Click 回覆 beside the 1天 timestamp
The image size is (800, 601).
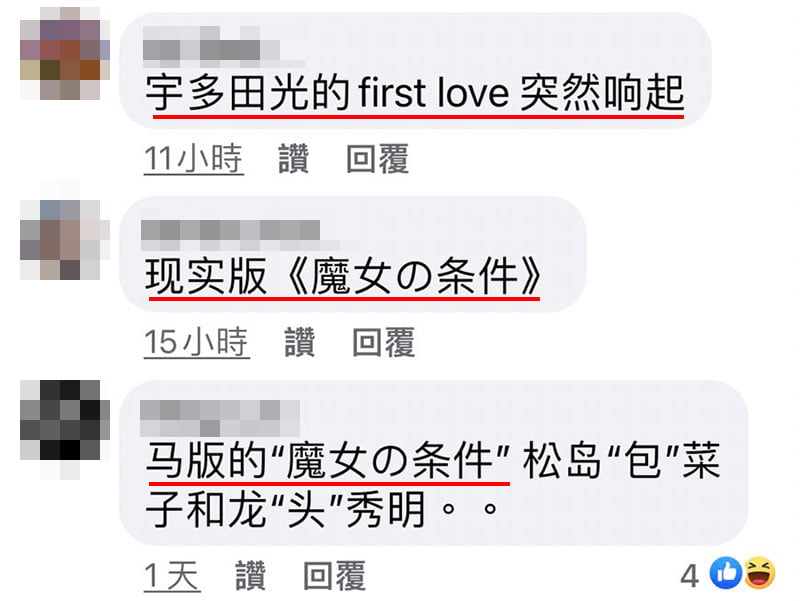click(x=335, y=576)
